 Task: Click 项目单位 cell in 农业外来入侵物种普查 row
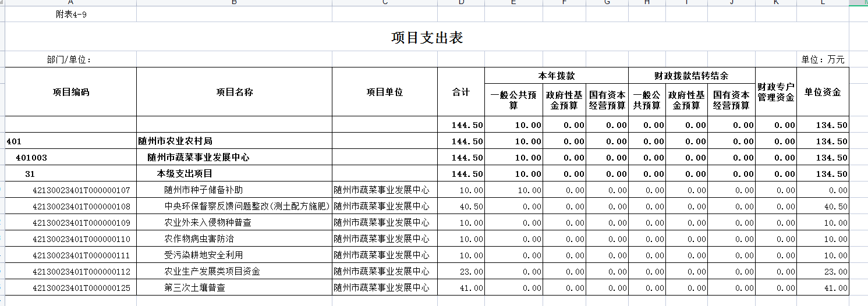[x=385, y=222]
